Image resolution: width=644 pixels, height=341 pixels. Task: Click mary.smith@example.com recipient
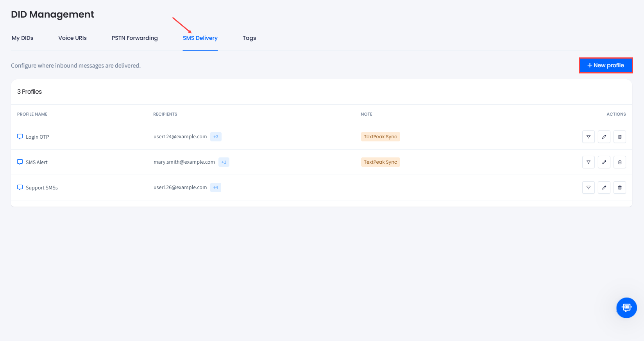(184, 162)
